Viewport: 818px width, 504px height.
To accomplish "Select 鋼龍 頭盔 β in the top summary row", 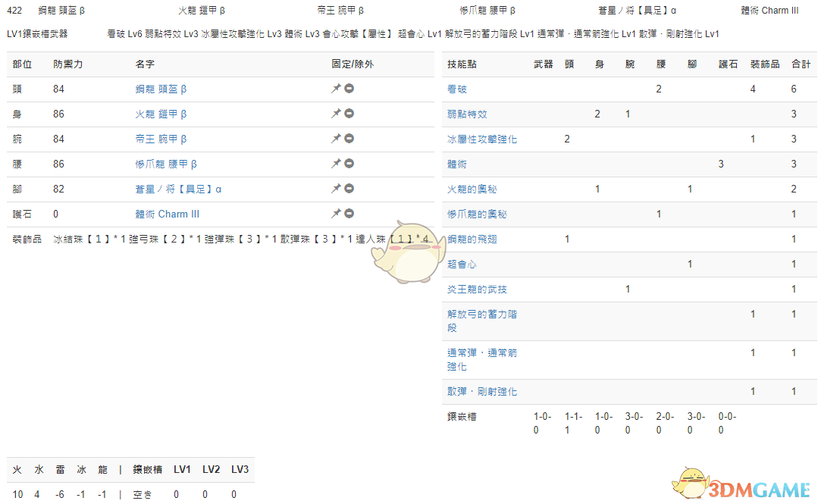I will 61,11.
